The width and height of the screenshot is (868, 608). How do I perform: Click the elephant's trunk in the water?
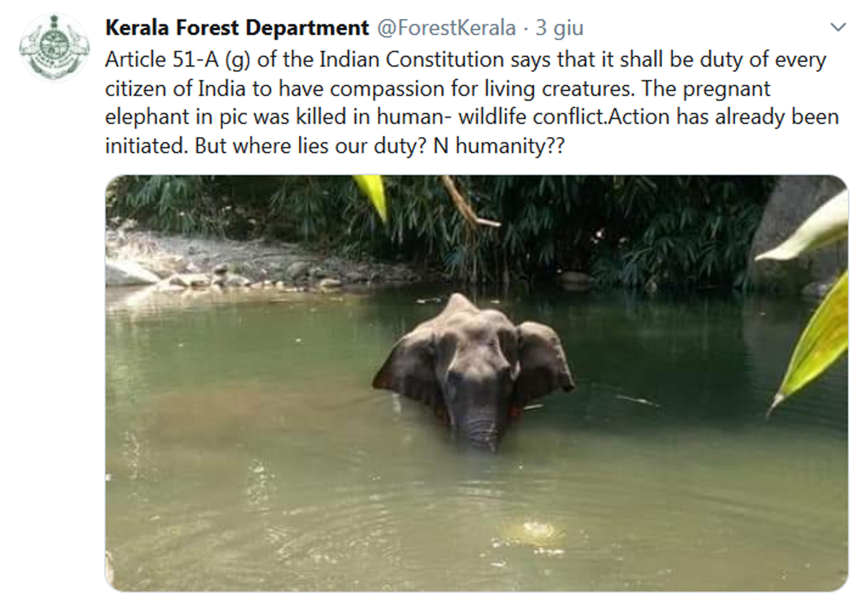click(480, 431)
